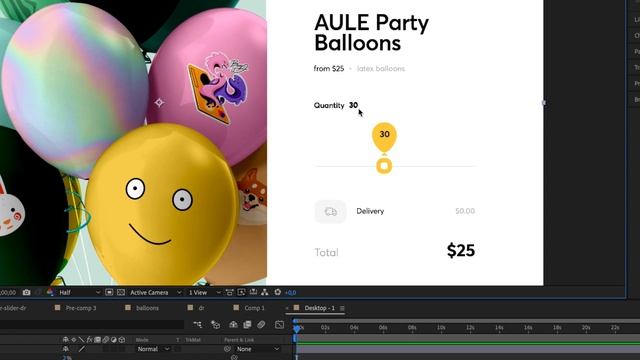This screenshot has width=640, height=360.
Task: Click the $25 total price text
Action: tap(461, 250)
